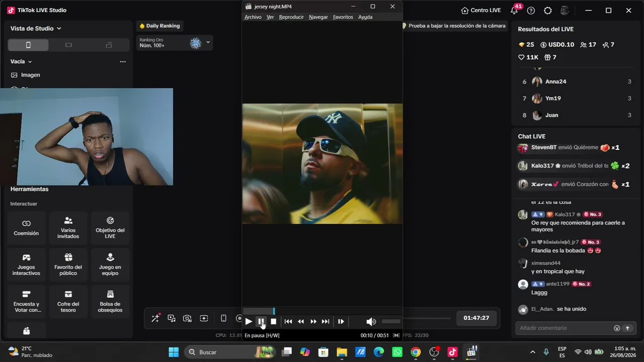Open the video music icon in bottom toolbar
Image resolution: width=644 pixels, height=362 pixels.
(x=172, y=318)
